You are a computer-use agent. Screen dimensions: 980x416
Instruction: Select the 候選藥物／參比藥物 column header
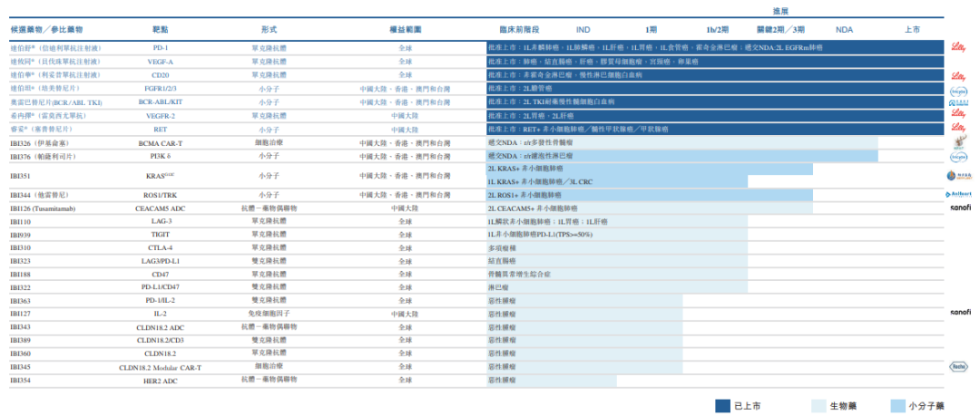47,29
